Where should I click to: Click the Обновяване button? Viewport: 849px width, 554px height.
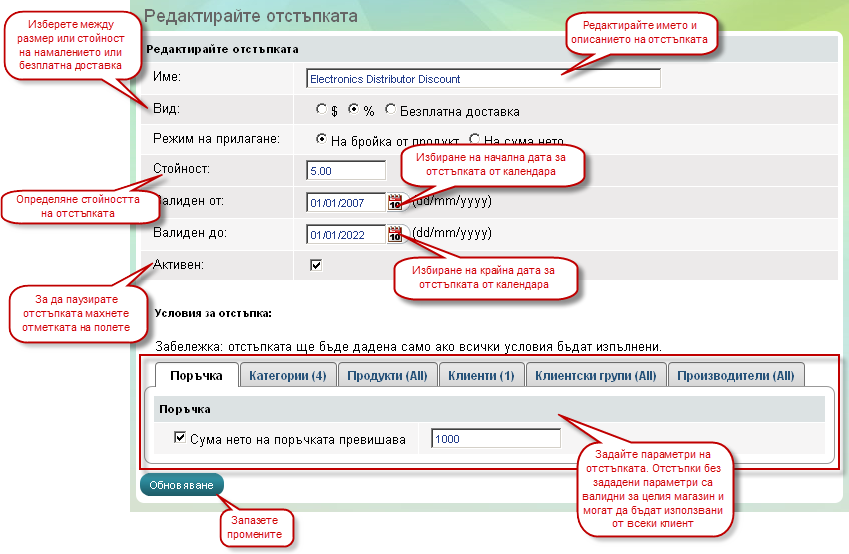pyautogui.click(x=182, y=485)
